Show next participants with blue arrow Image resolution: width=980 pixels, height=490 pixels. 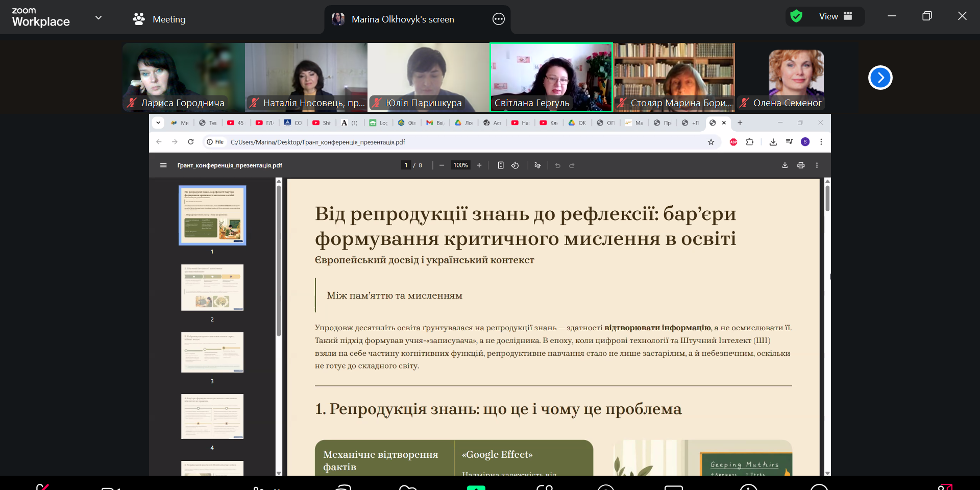(x=880, y=78)
